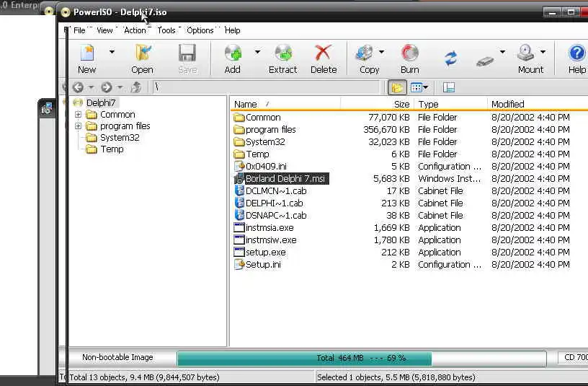Click the greyed Save toolbar icon
The height and width of the screenshot is (386, 588).
click(187, 53)
